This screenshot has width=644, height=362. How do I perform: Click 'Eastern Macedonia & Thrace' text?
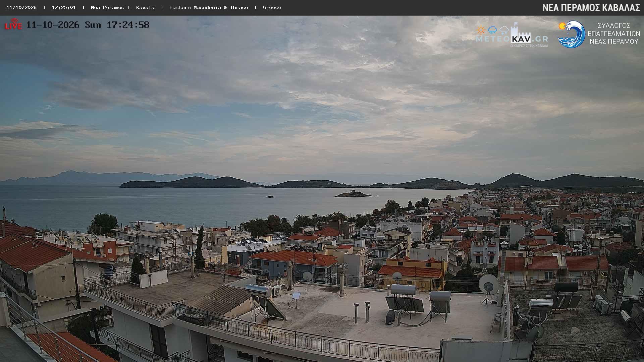(x=209, y=7)
